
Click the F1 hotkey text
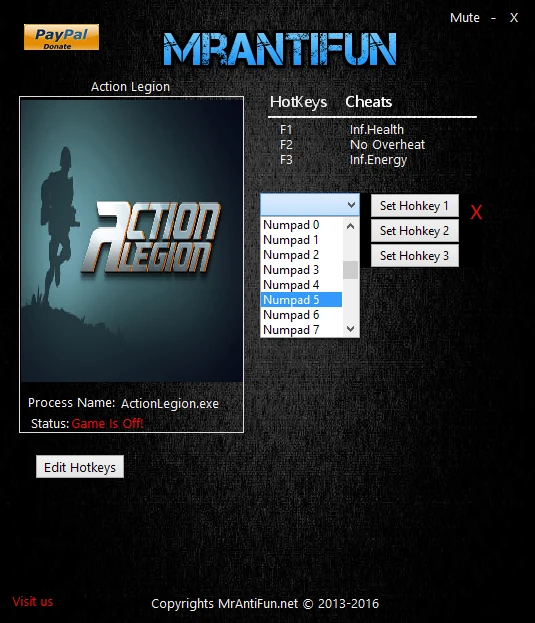coord(286,130)
